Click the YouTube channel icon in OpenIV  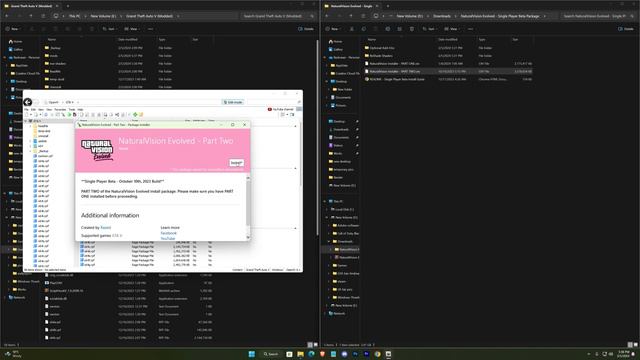tap(270, 109)
